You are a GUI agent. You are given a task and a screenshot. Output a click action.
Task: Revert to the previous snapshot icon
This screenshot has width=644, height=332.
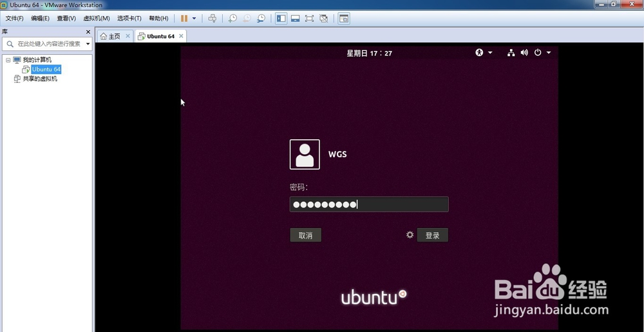tap(247, 19)
